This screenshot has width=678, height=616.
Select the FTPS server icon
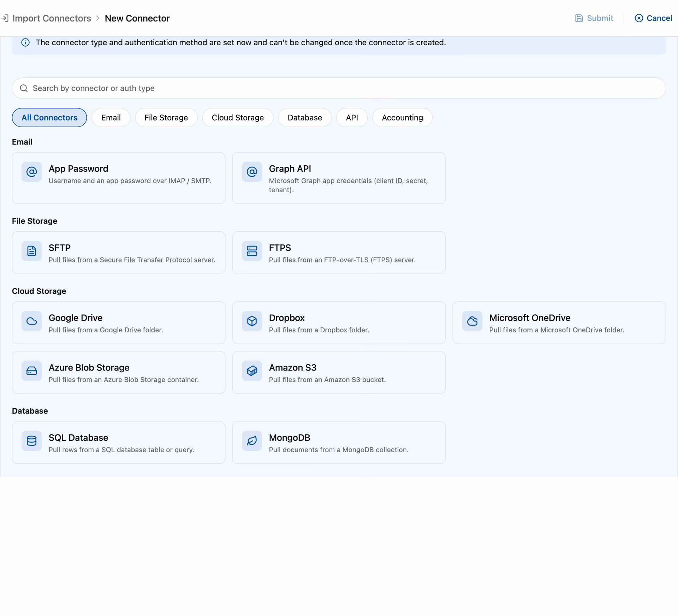252,251
